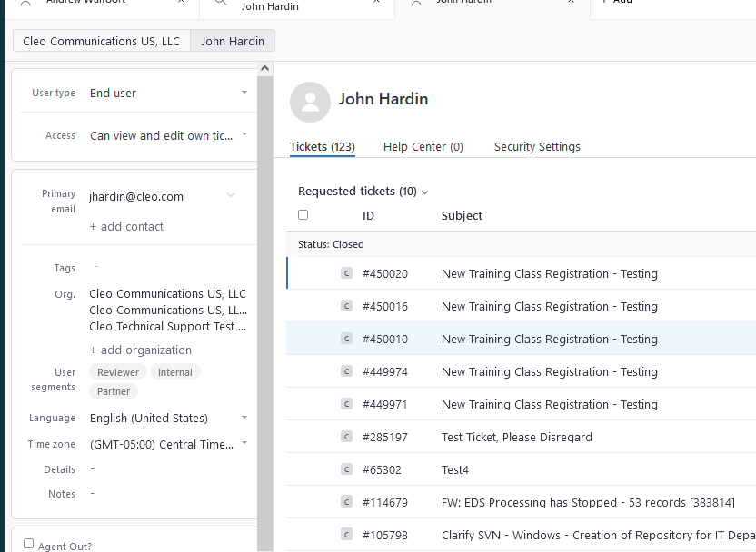The width and height of the screenshot is (756, 552).
Task: Click the Cleo Technical Support Test organization
Action: point(168,327)
